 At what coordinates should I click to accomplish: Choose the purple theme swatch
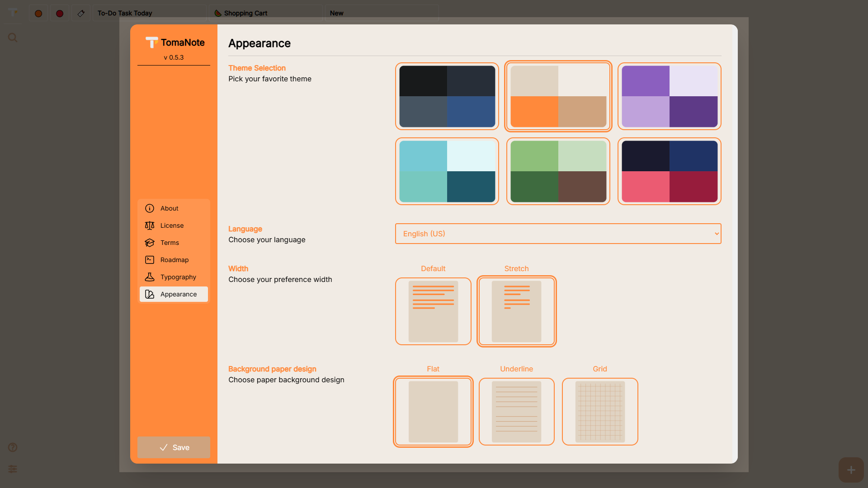[x=670, y=96]
